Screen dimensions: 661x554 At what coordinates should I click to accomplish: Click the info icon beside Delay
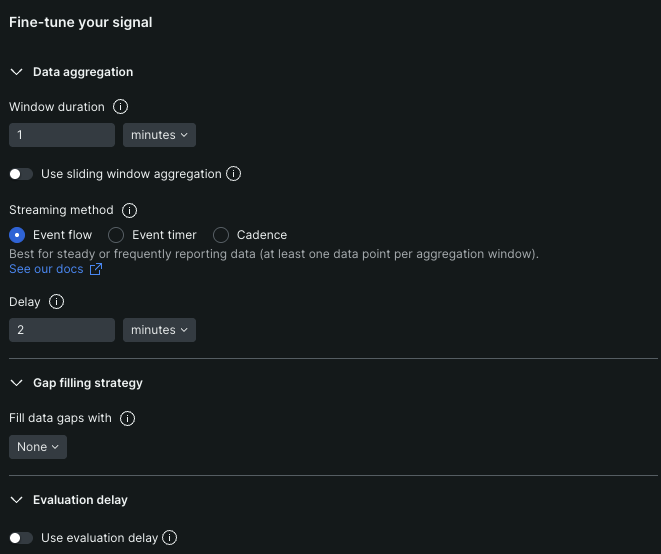tap(57, 302)
